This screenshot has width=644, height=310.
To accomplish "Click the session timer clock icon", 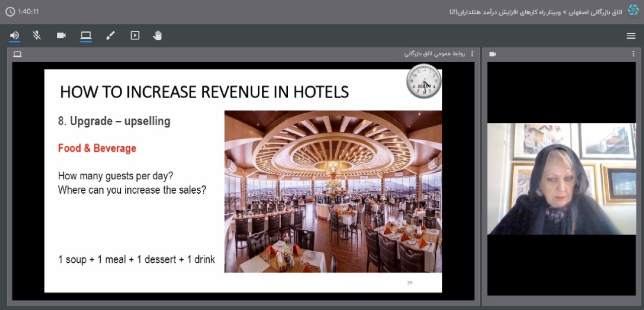I will [x=10, y=11].
